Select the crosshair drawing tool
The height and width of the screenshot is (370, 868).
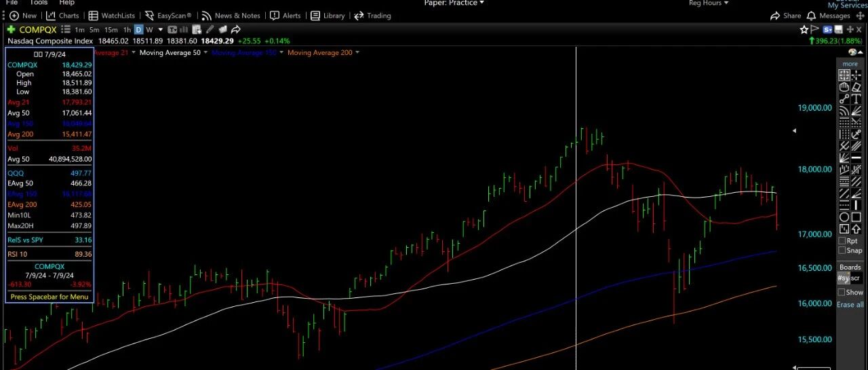[x=856, y=75]
